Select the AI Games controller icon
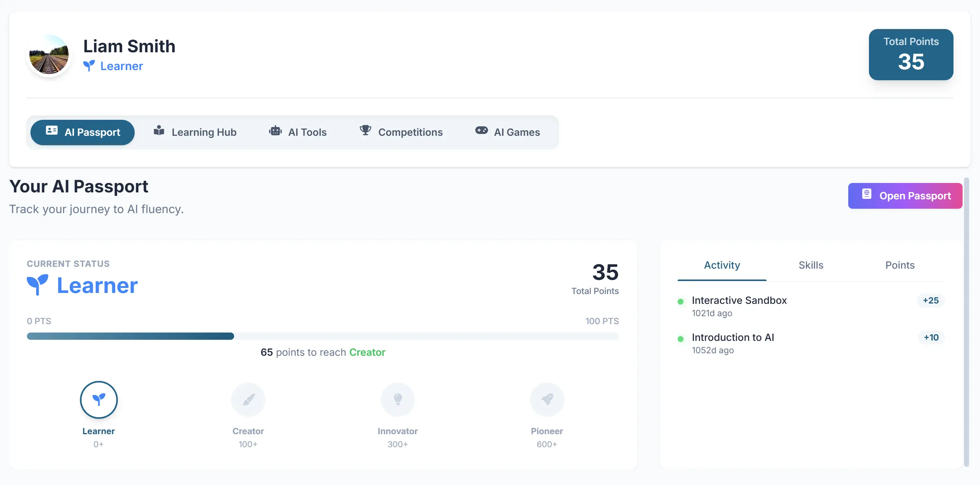 coord(481,131)
